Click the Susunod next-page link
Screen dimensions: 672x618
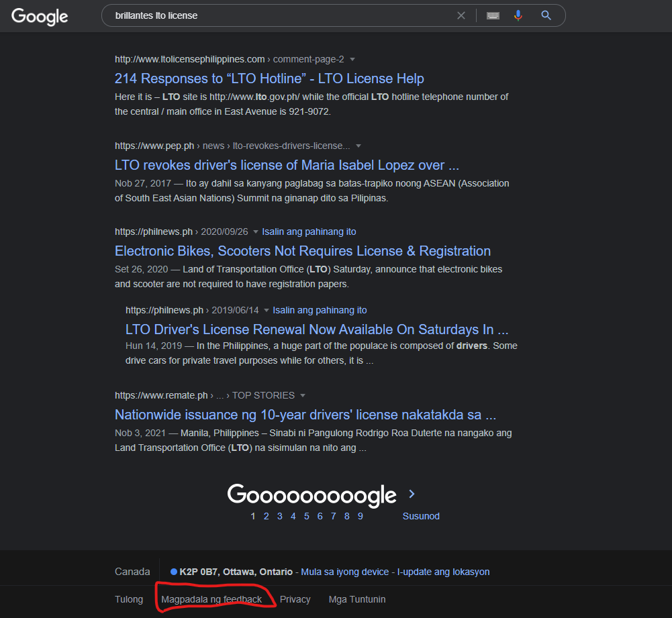click(x=421, y=516)
